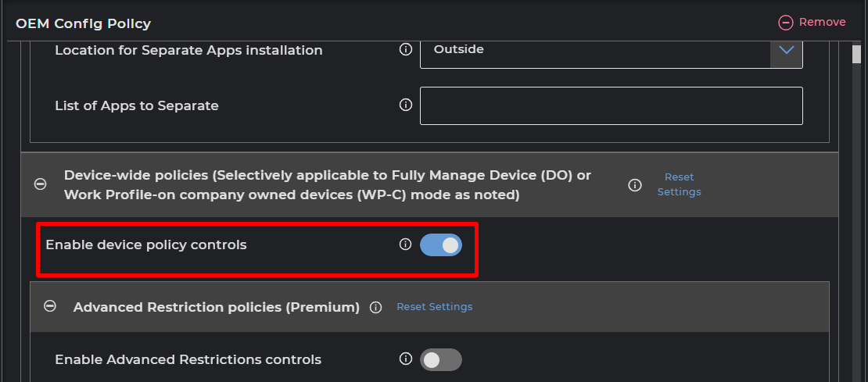The height and width of the screenshot is (382, 868).
Task: Click the Advanced Restriction policies (Premium) header title
Action: point(216,307)
